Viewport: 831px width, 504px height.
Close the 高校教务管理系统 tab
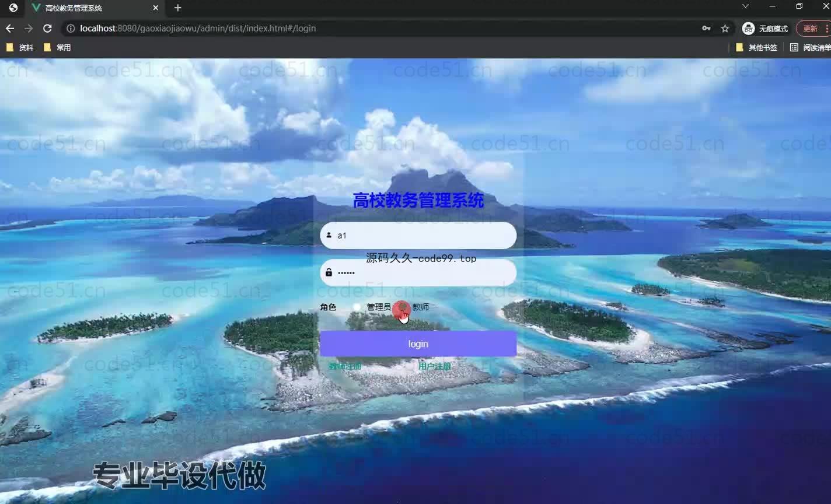click(155, 8)
